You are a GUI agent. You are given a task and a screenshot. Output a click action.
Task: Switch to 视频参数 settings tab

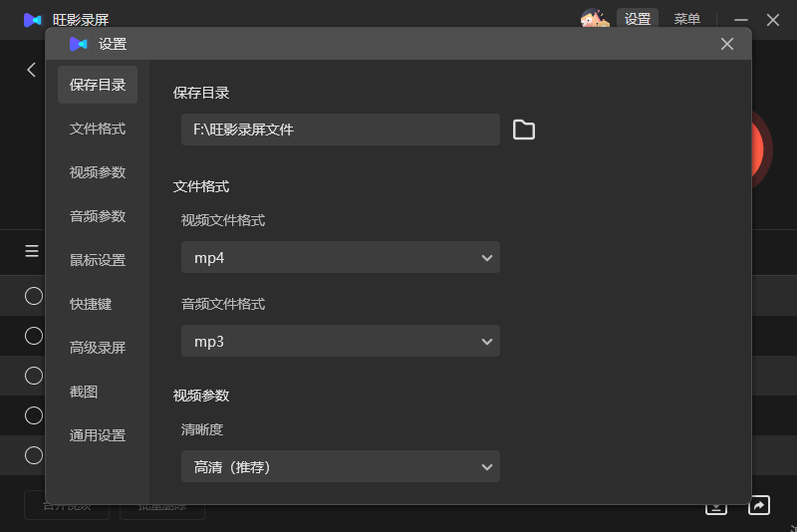tap(98, 172)
